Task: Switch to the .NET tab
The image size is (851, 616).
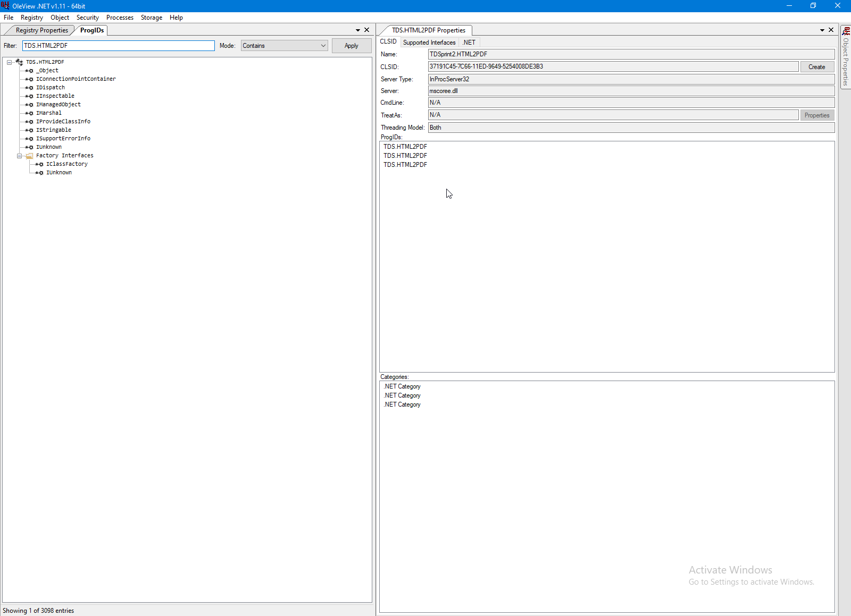Action: point(469,43)
